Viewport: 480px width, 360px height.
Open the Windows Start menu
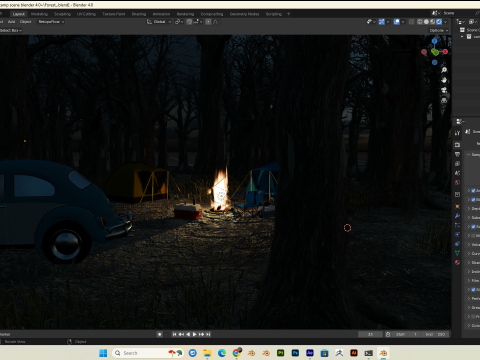point(103,353)
